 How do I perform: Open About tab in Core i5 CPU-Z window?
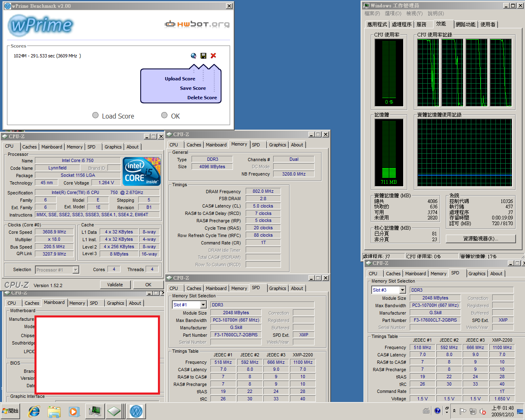132,147
